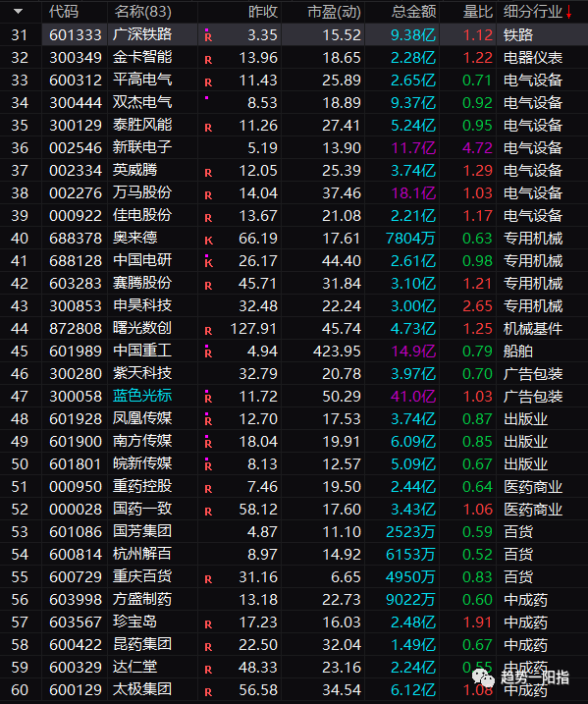
Task: Click 市盈 value 423.95
Action: tap(337, 352)
